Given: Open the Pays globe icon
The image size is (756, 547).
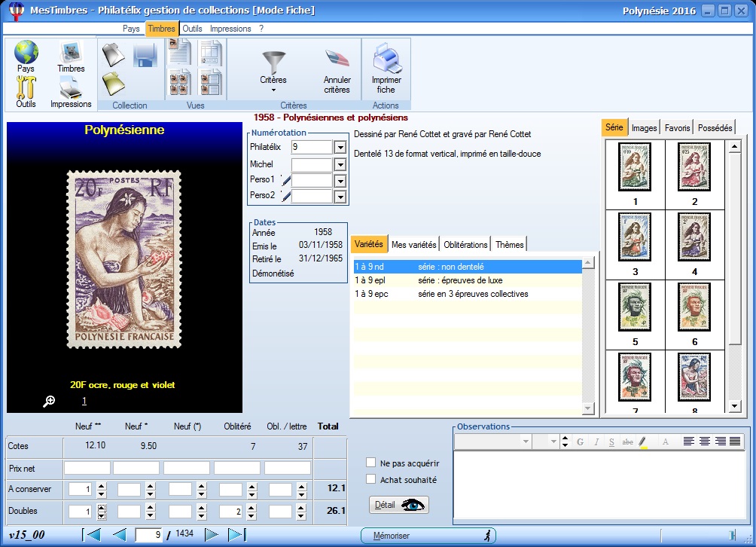Looking at the screenshot, I should [26, 52].
